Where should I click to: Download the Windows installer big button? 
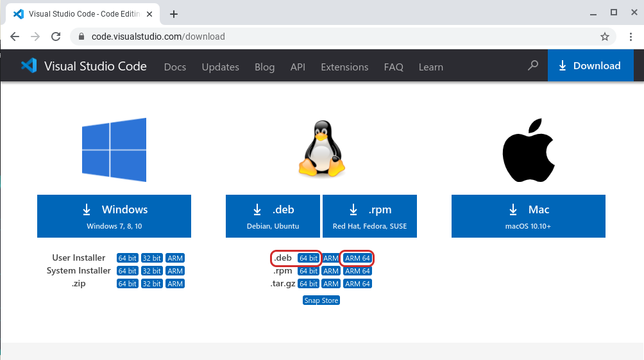114,217
